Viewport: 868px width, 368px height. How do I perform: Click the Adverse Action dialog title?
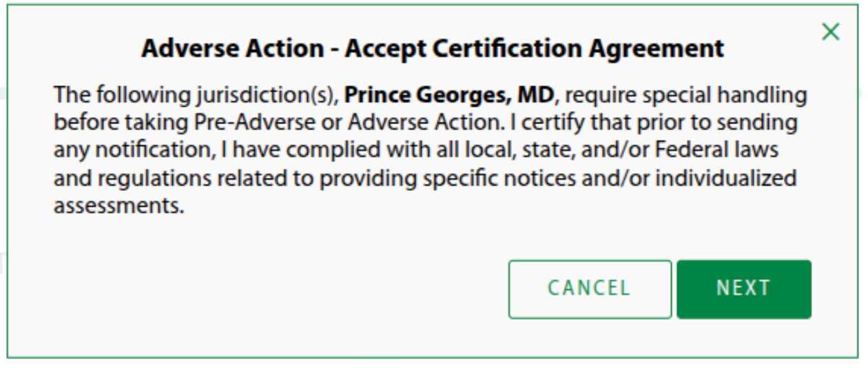433,49
